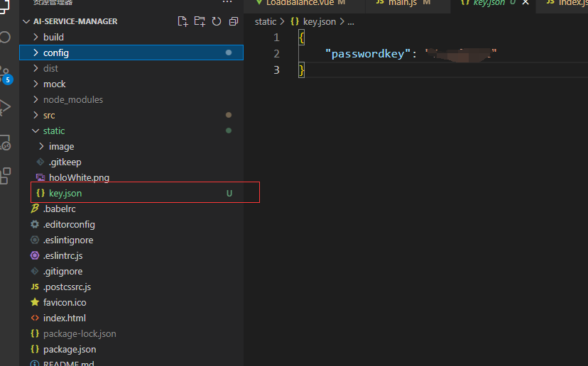
Task: Expand the dist folder
Action: coord(131,68)
